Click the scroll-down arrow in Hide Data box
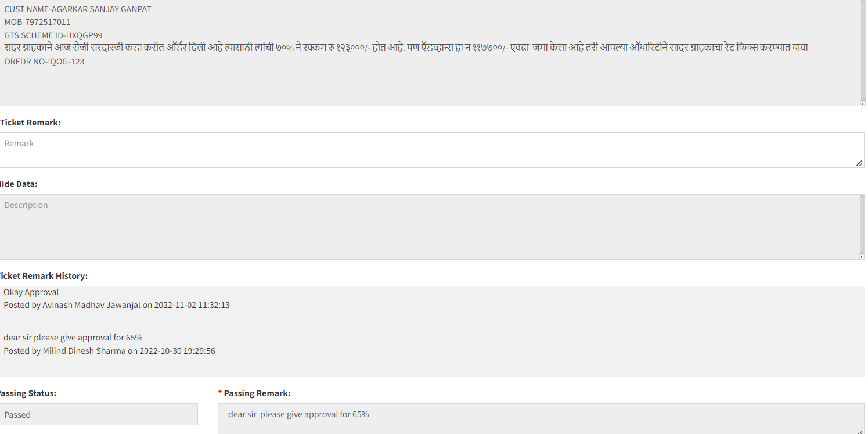The height and width of the screenshot is (434, 868). point(862,256)
